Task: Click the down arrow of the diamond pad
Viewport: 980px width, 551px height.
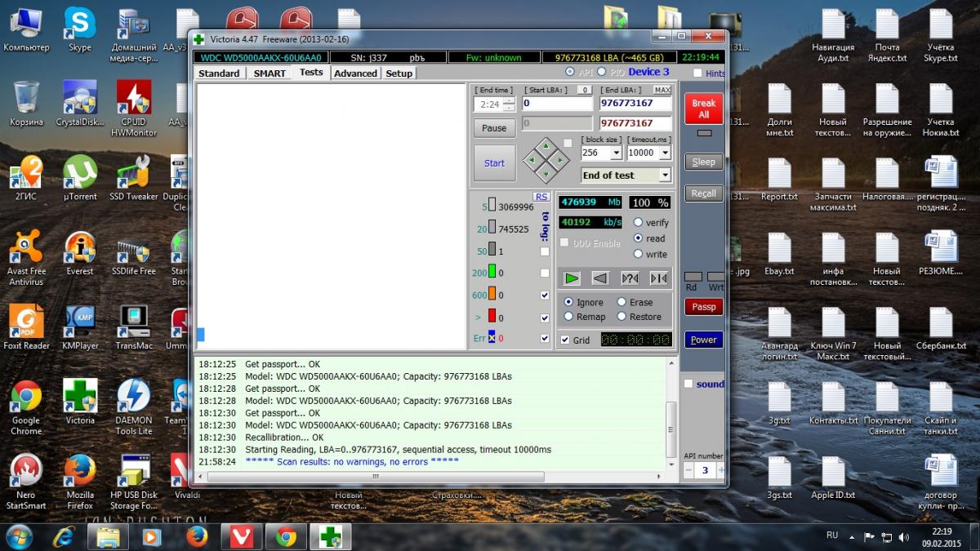Action: click(546, 174)
